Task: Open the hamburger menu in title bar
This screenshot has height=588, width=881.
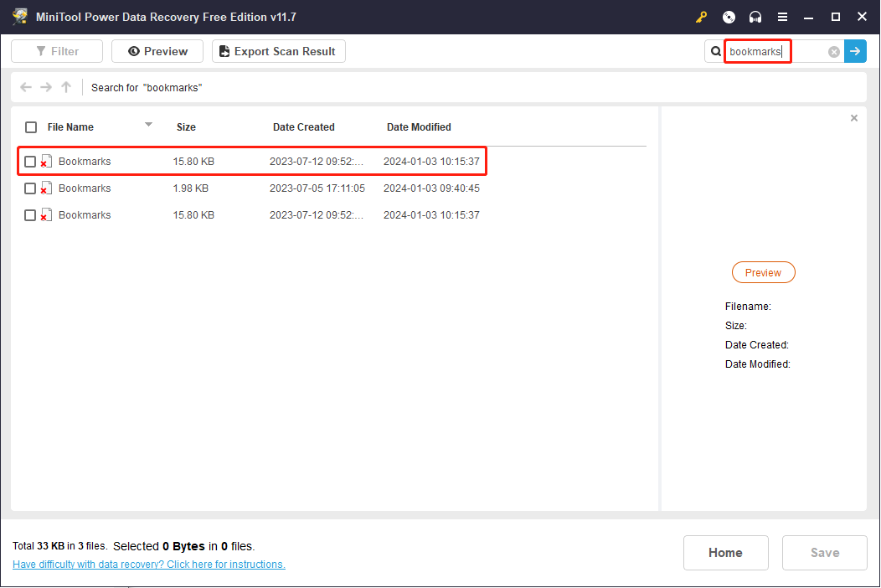Action: pyautogui.click(x=782, y=18)
